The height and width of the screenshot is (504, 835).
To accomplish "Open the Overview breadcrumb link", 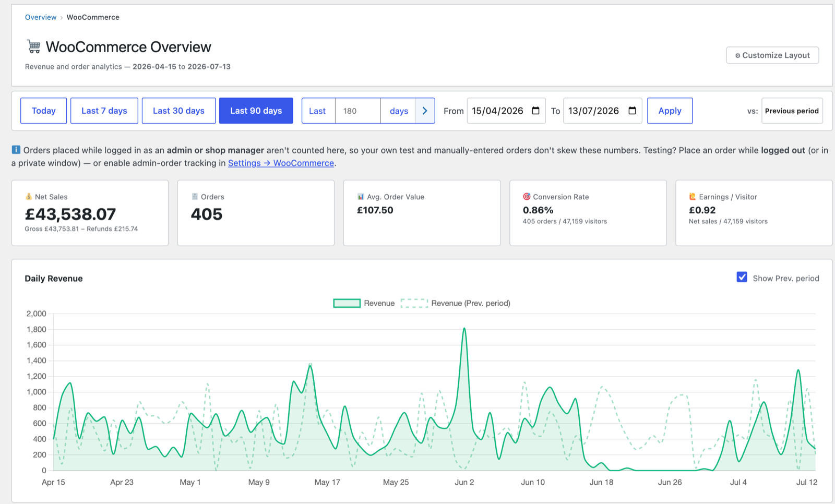I will point(41,17).
